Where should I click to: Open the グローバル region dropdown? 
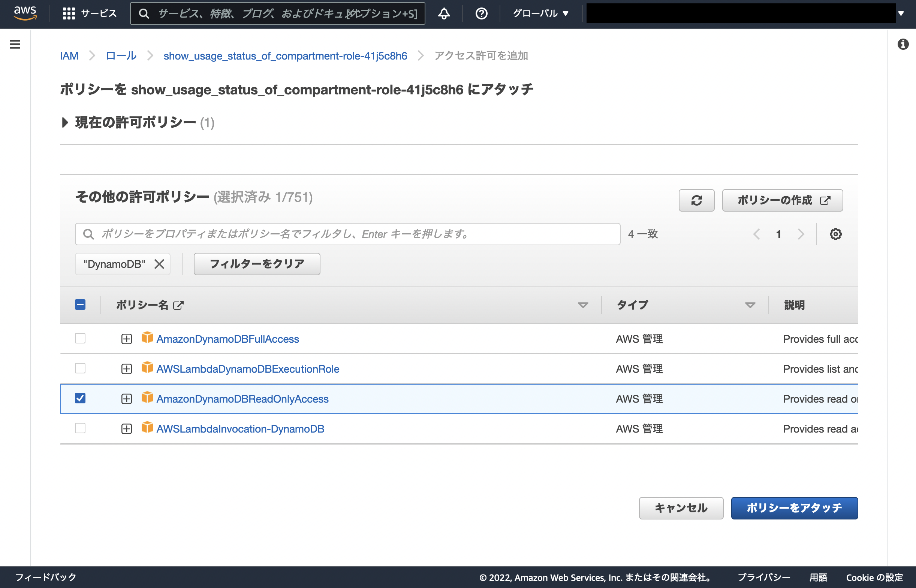pyautogui.click(x=539, y=13)
